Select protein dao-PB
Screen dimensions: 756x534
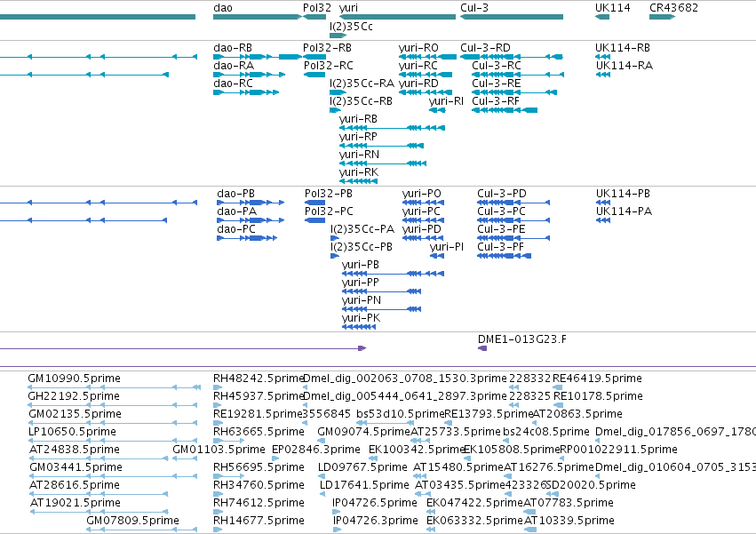251,203
